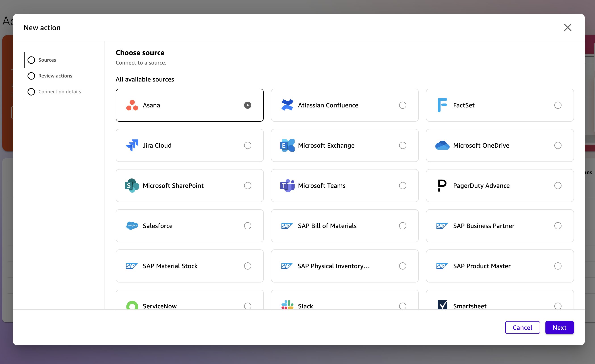The height and width of the screenshot is (364, 595).
Task: Click the Microsoft Exchange icon
Action: click(287, 145)
